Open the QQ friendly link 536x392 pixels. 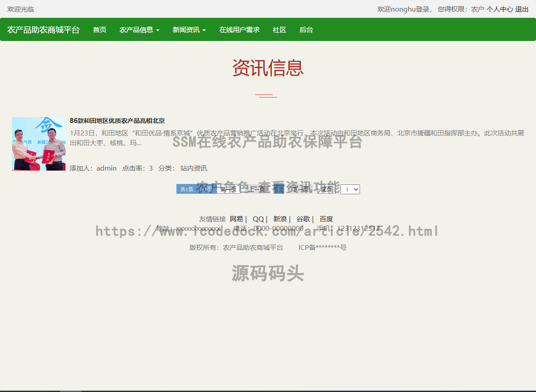(x=258, y=219)
